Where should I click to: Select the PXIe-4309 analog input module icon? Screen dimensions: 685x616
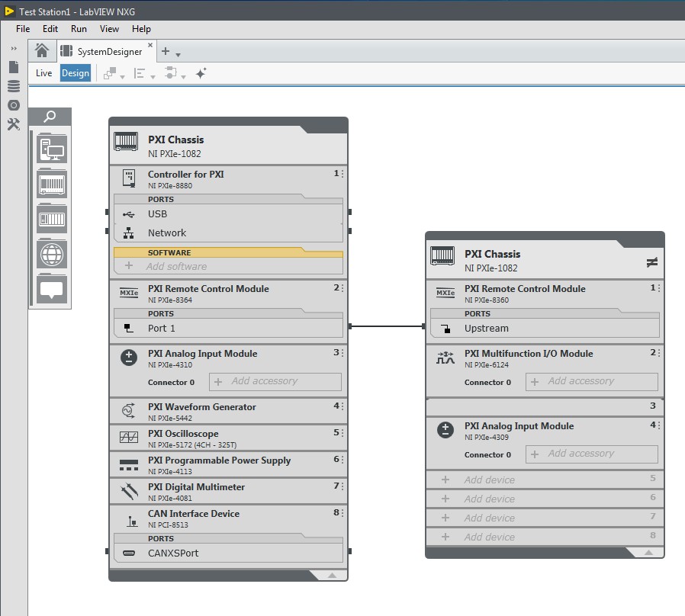[445, 430]
